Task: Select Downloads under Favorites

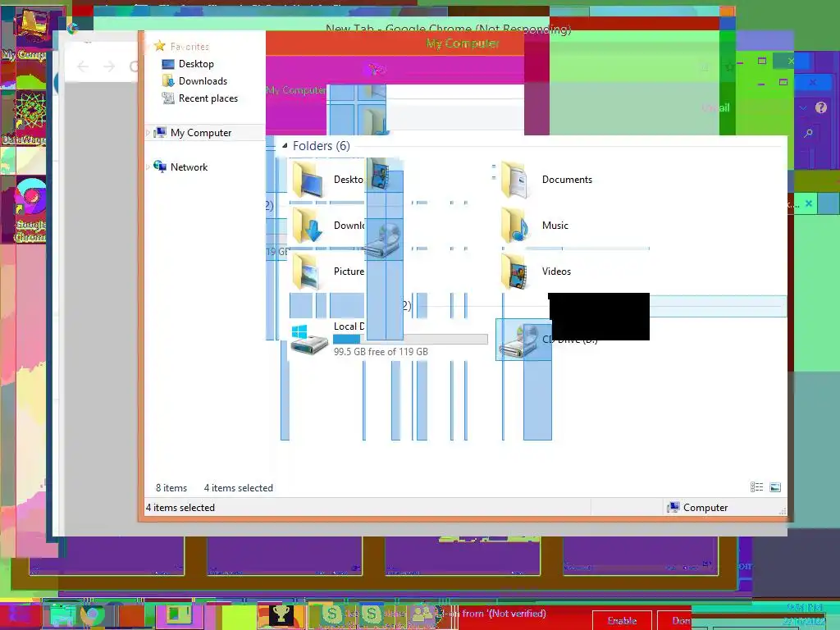Action: pyautogui.click(x=194, y=81)
